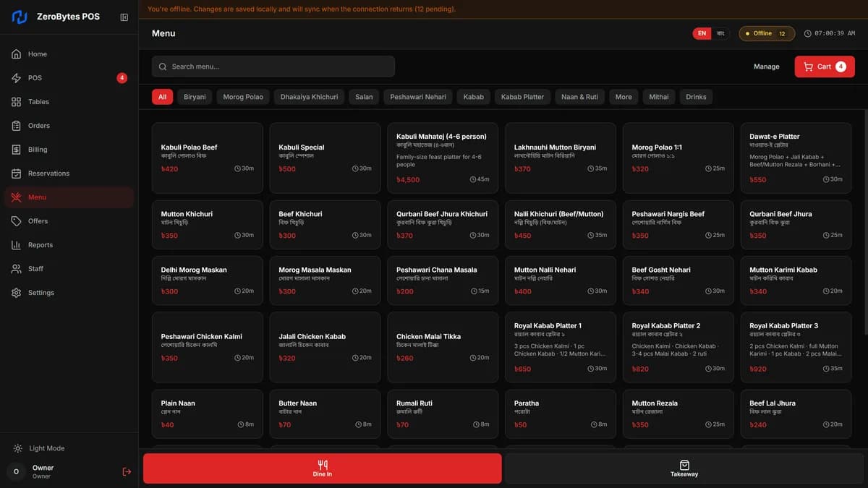Image resolution: width=868 pixels, height=488 pixels.
Task: Focus the Search menu input field
Action: click(273, 67)
